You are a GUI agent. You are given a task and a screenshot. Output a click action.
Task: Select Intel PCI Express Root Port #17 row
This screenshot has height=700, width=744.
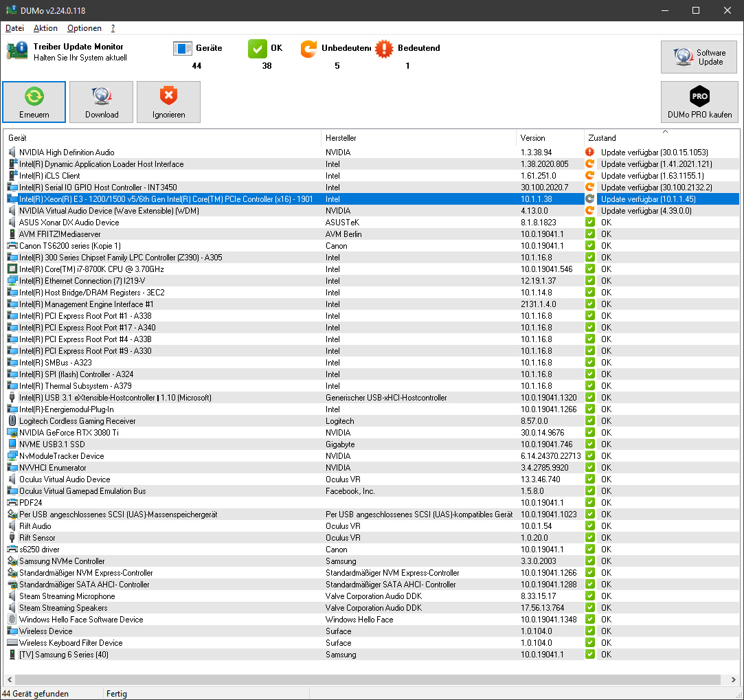pyautogui.click(x=372, y=328)
